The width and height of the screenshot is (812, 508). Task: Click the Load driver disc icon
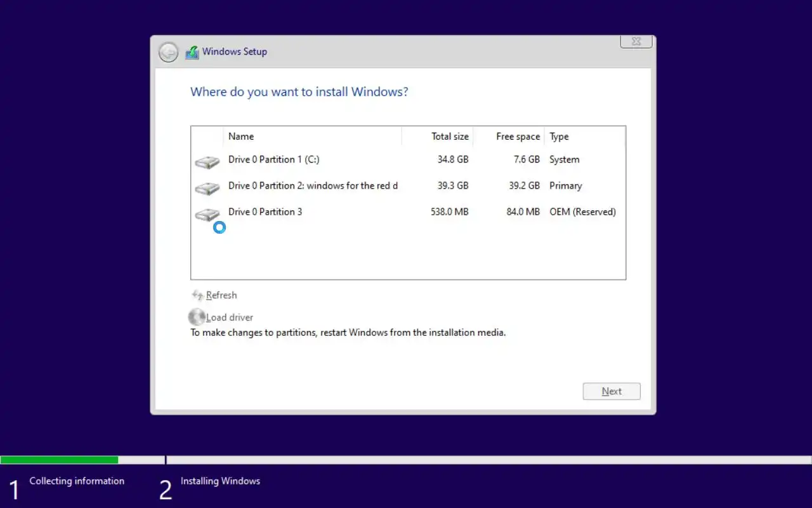(197, 317)
